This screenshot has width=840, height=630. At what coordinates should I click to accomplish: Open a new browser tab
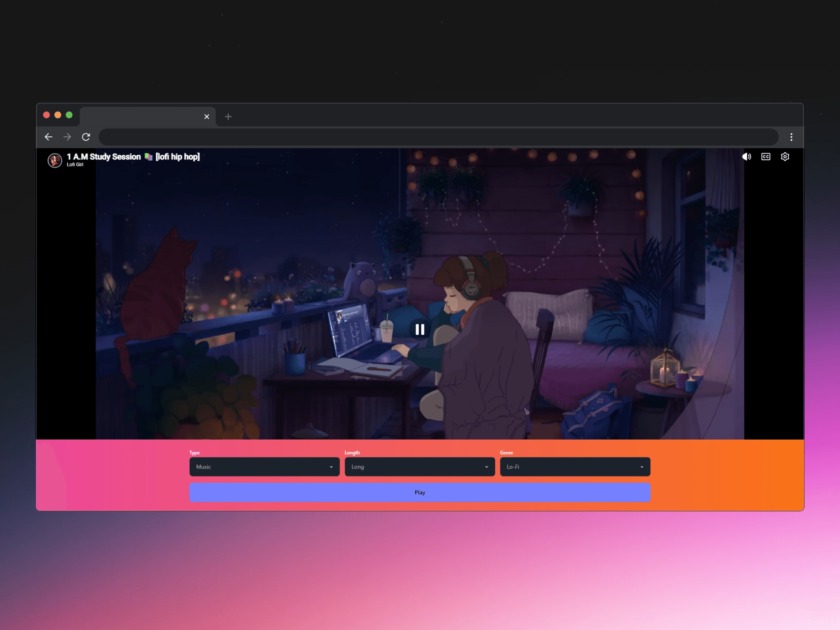tap(228, 116)
